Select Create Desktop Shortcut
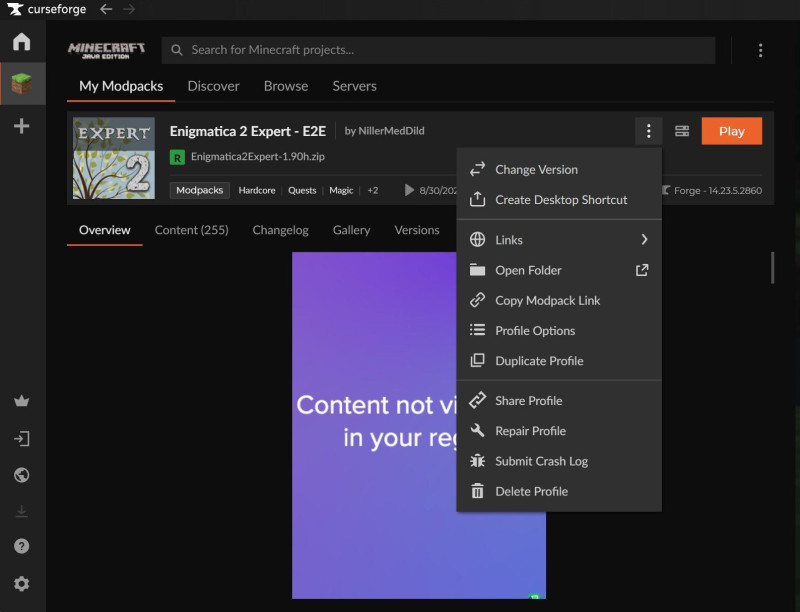800x612 pixels. coord(559,199)
